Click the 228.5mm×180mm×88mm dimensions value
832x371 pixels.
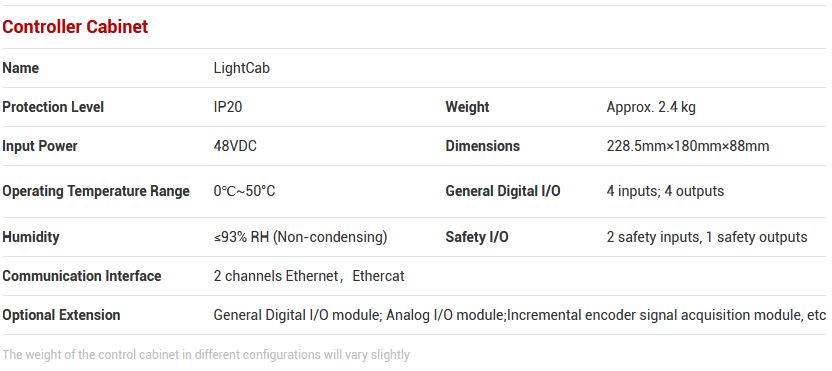click(x=688, y=146)
